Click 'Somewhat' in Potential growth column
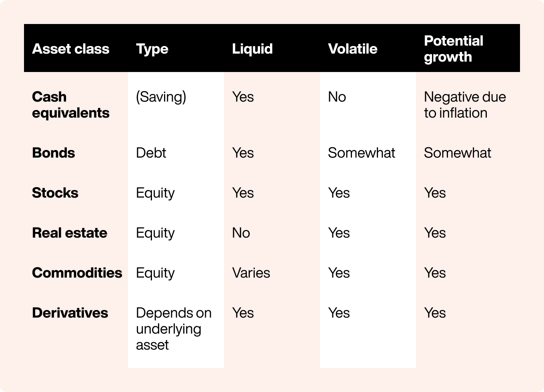 (x=458, y=153)
